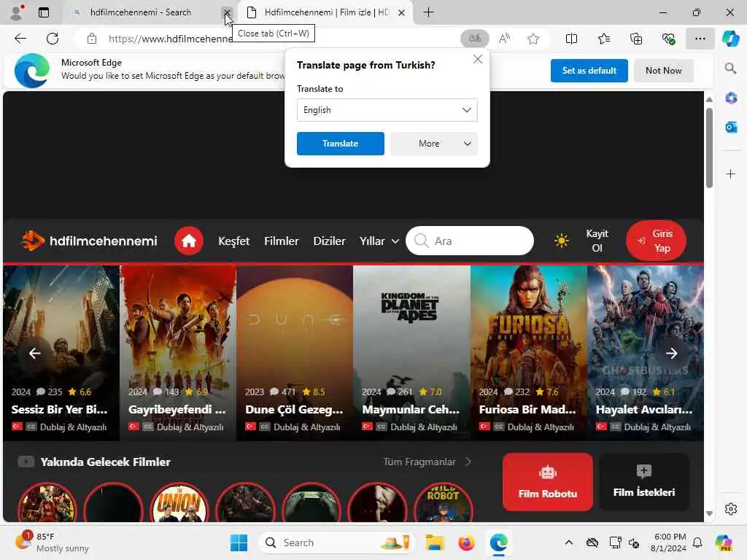Activate the Read aloud icon
This screenshot has width=747, height=560.
pos(504,39)
